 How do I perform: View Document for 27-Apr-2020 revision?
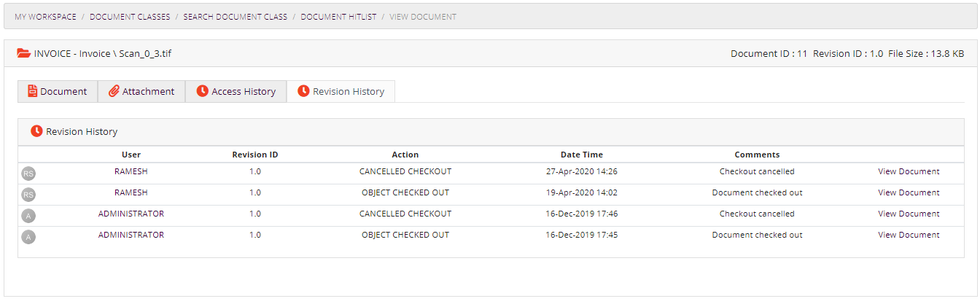tap(909, 172)
